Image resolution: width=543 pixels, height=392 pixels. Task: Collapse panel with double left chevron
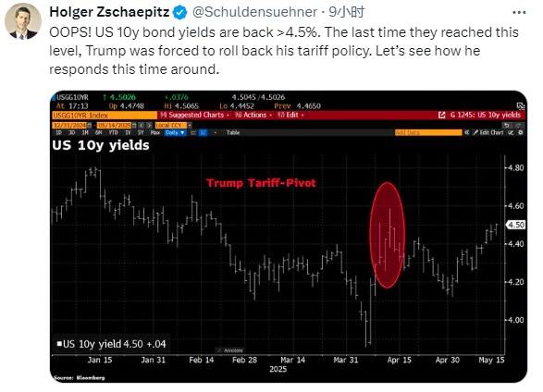(467, 132)
